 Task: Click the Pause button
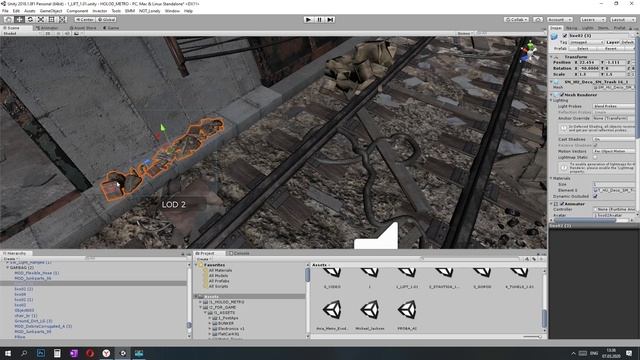319,19
